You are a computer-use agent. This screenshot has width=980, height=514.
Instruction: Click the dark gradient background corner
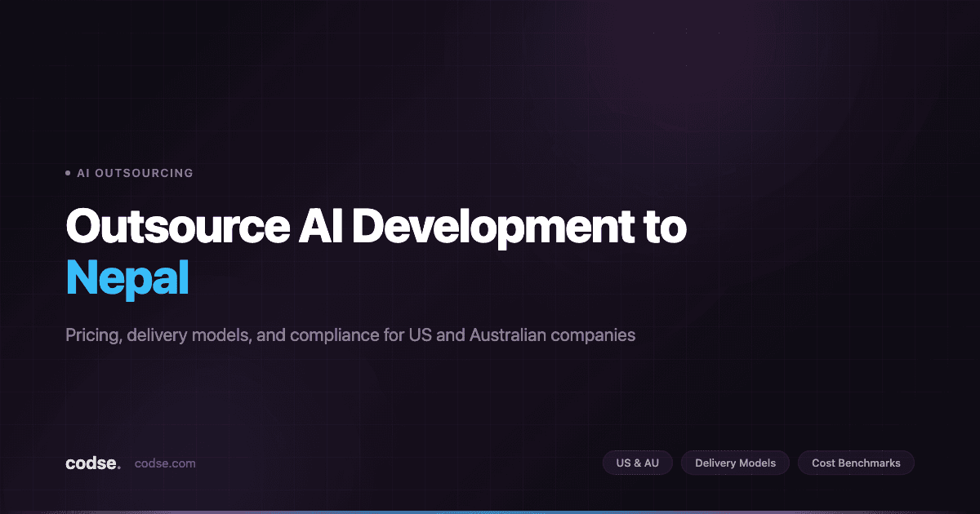point(939,33)
